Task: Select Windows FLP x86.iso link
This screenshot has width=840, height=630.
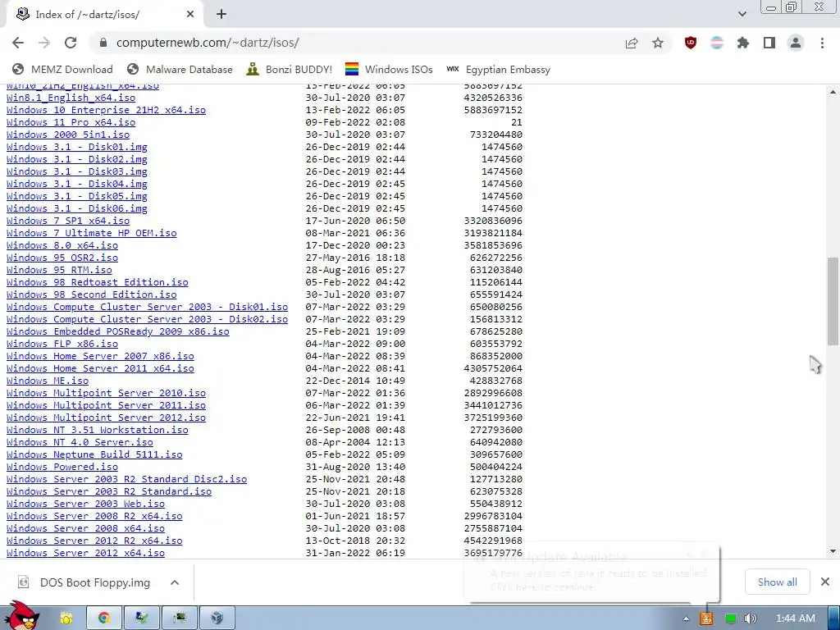Action: pos(62,344)
